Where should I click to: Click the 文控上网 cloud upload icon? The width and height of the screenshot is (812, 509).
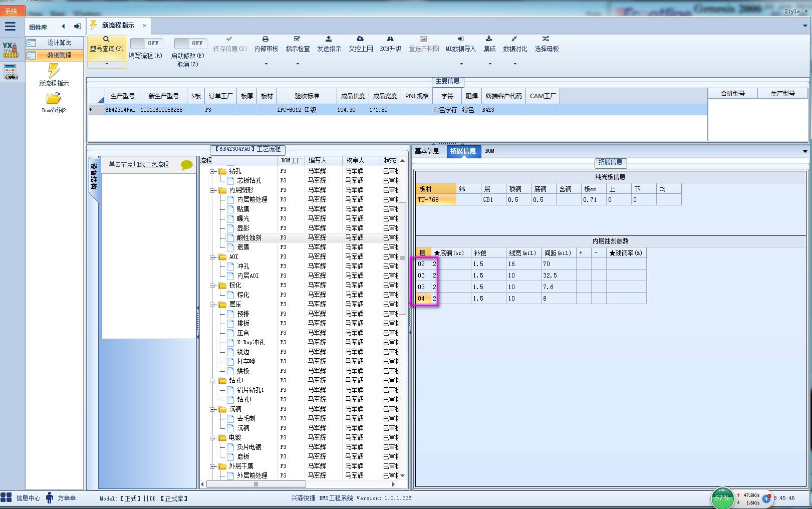360,39
